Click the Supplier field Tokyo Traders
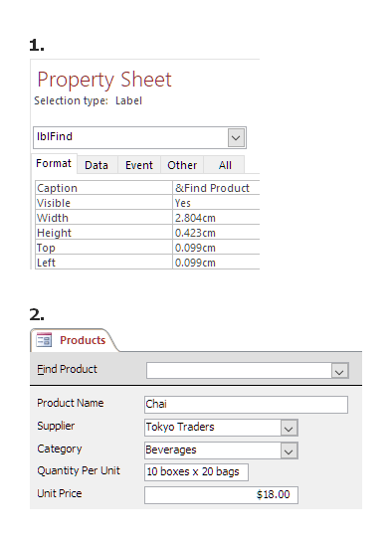 (x=213, y=428)
